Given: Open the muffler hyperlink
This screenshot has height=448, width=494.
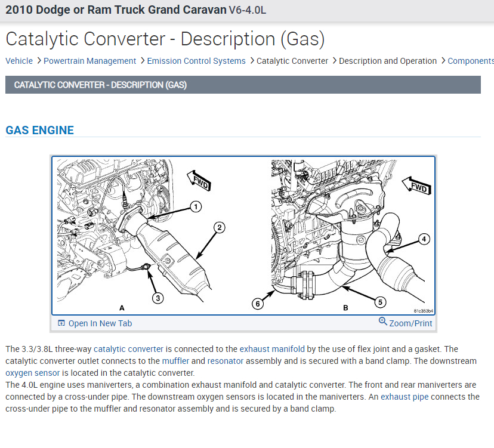Looking at the screenshot, I should (175, 361).
